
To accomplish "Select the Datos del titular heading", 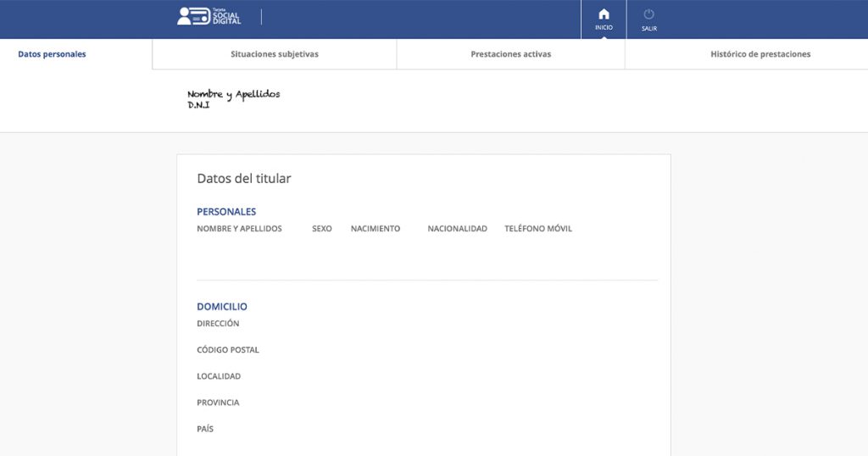I will [x=244, y=178].
